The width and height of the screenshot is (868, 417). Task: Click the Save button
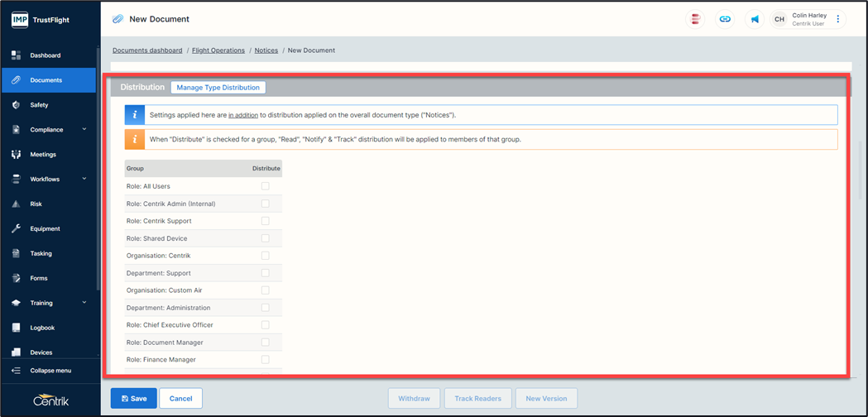(x=133, y=398)
